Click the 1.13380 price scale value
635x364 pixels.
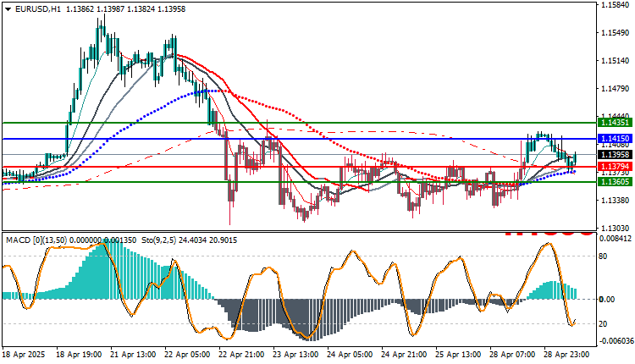616,201
